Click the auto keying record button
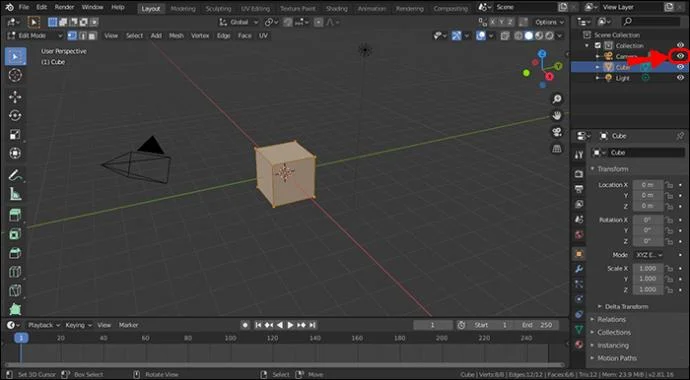This screenshot has width=690, height=380. [x=245, y=325]
